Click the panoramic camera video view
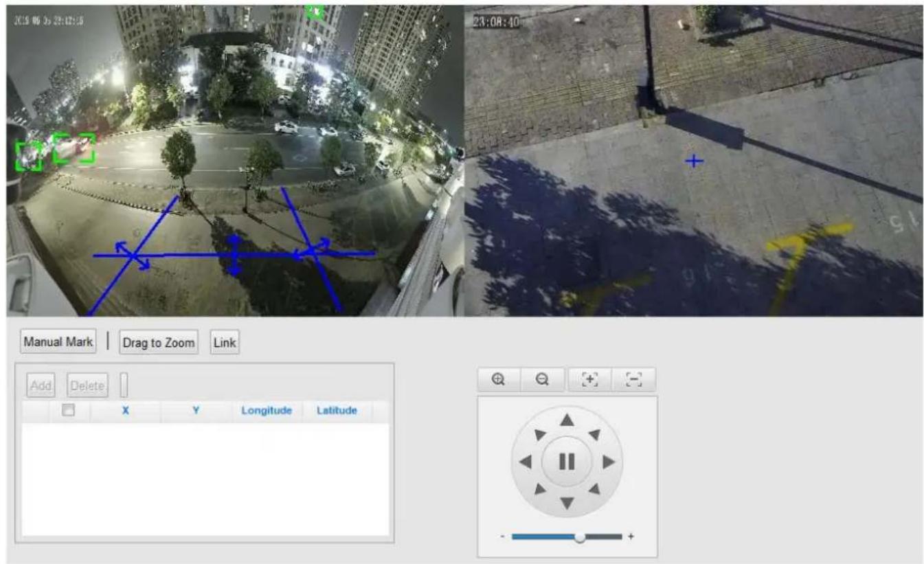Screen dimensions: 924x564 (x=236, y=161)
